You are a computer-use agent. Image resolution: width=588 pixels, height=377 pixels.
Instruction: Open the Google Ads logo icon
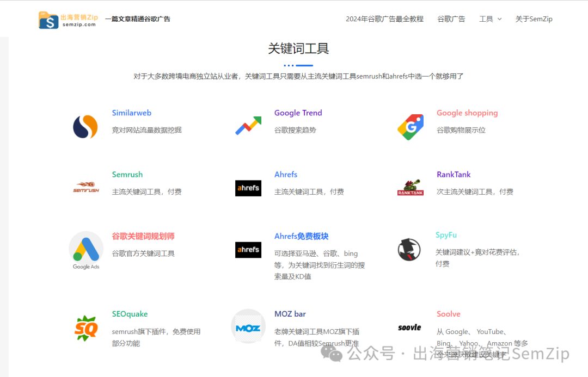(86, 250)
